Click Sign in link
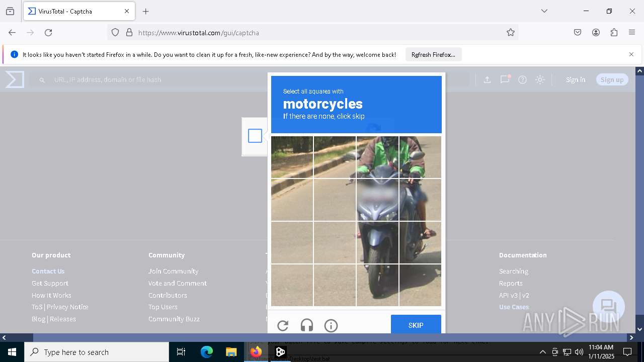The height and width of the screenshot is (362, 644). (576, 79)
